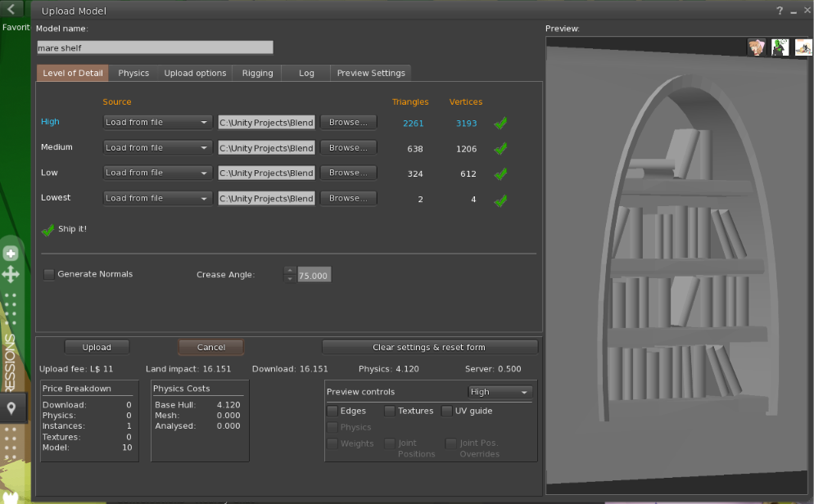Viewport: 814px width, 504px height.
Task: Click the four-way move arrows icon
Action: click(x=11, y=274)
